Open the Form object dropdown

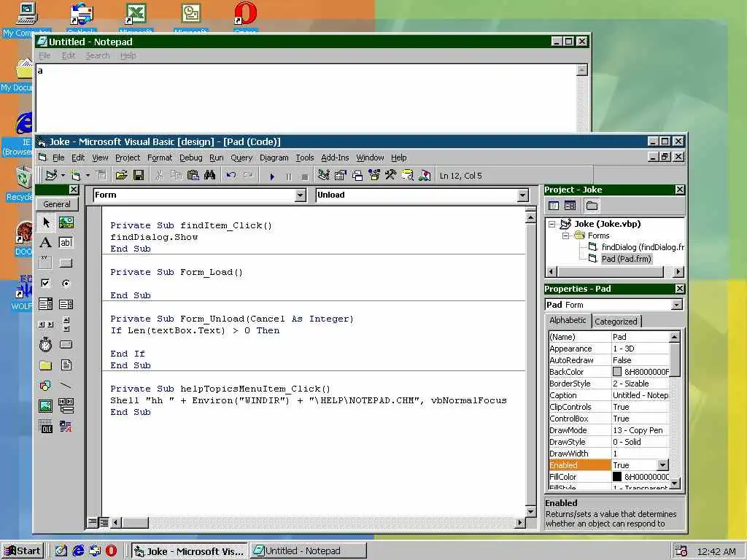300,195
